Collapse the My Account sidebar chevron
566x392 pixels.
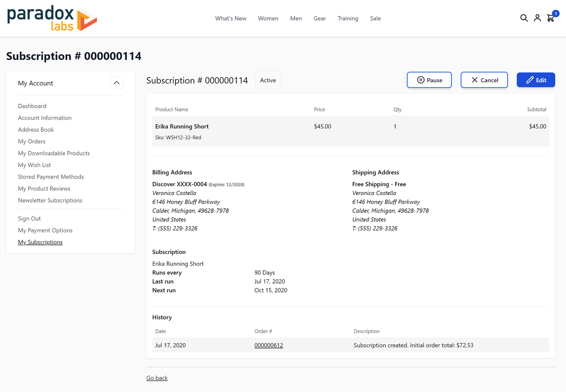(117, 83)
